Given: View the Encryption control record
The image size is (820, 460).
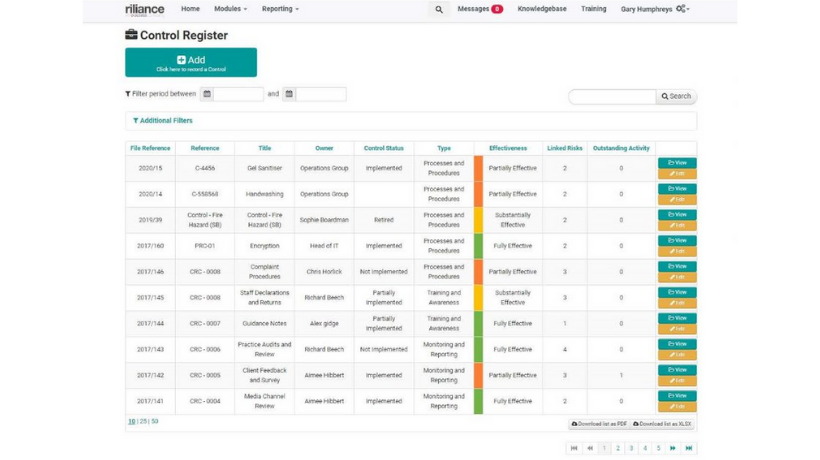Looking at the screenshot, I should (x=677, y=240).
